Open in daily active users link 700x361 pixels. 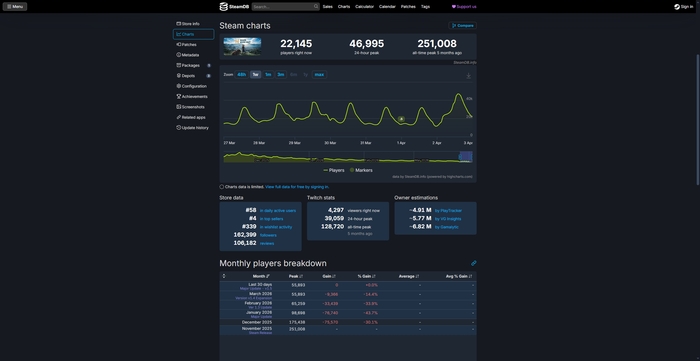click(278, 211)
